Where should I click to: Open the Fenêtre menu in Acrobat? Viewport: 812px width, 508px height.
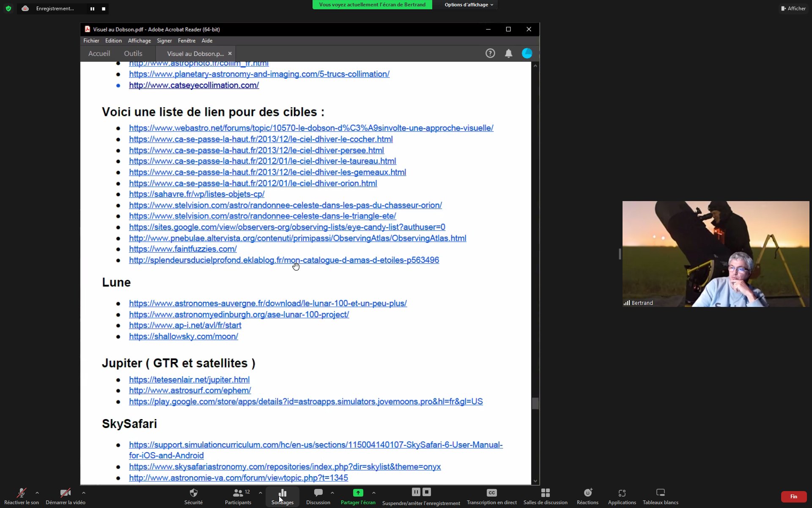[x=187, y=41]
